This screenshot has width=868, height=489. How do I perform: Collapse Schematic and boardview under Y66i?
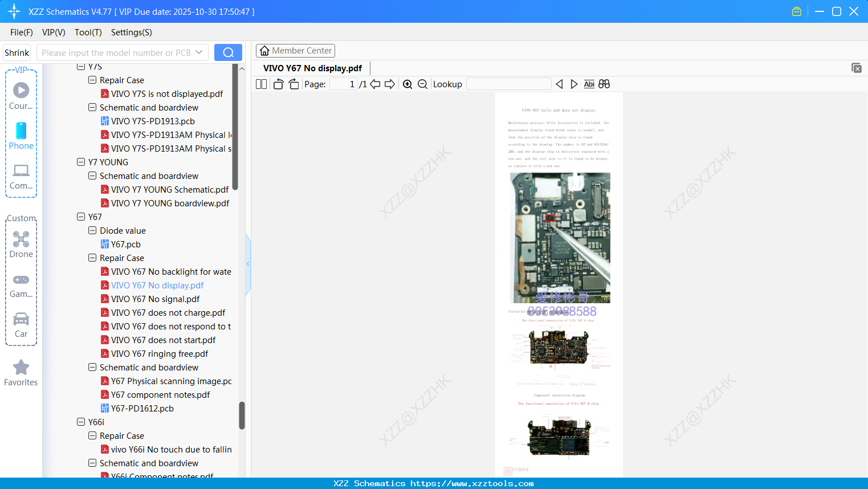point(92,463)
